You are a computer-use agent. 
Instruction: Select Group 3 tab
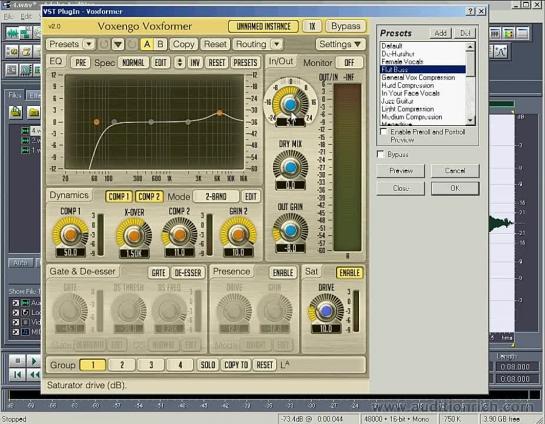[x=151, y=365]
